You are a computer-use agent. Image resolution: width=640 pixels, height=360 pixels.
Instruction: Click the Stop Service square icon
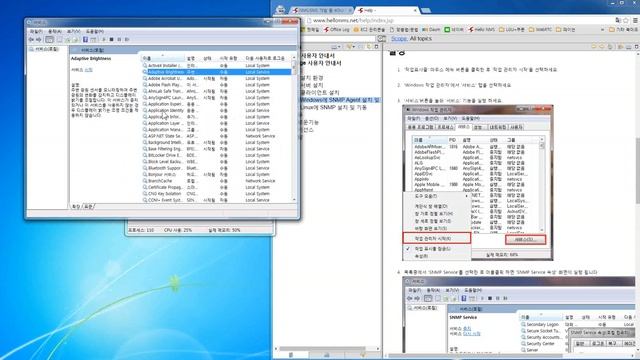111,40
